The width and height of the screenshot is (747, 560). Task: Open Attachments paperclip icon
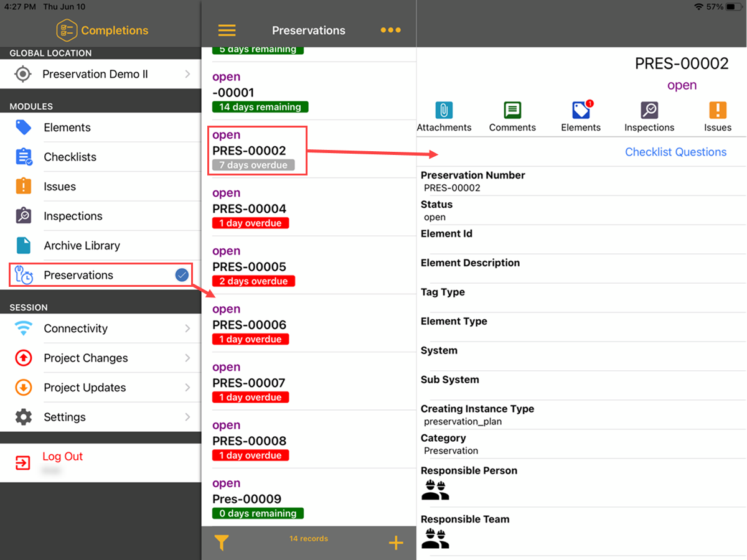click(x=444, y=110)
